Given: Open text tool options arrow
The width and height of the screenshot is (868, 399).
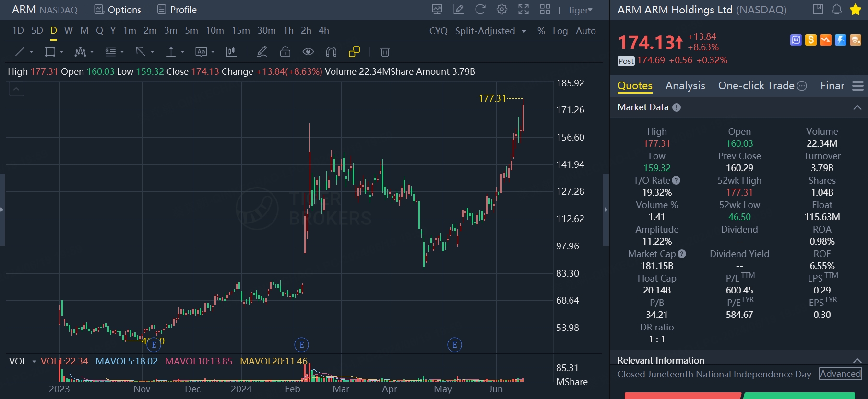Looking at the screenshot, I should [213, 52].
